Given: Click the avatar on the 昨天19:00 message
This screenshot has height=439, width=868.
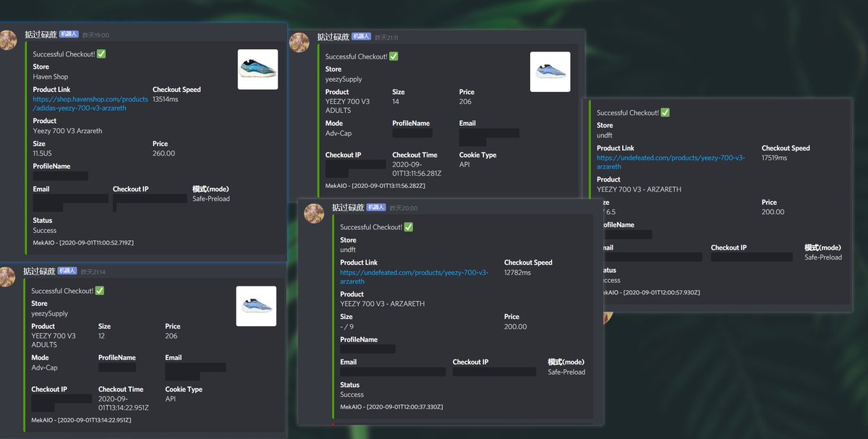Looking at the screenshot, I should tap(7, 40).
